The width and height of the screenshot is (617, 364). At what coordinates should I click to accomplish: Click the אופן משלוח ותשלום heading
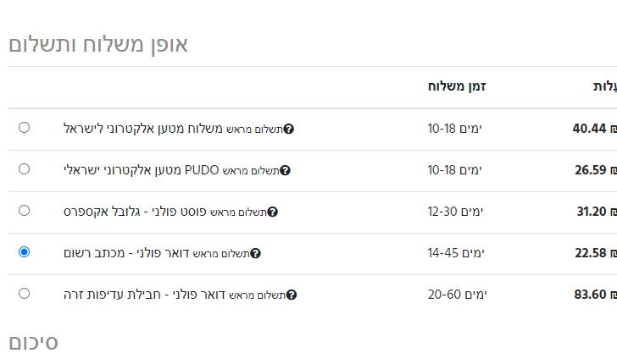(x=97, y=45)
